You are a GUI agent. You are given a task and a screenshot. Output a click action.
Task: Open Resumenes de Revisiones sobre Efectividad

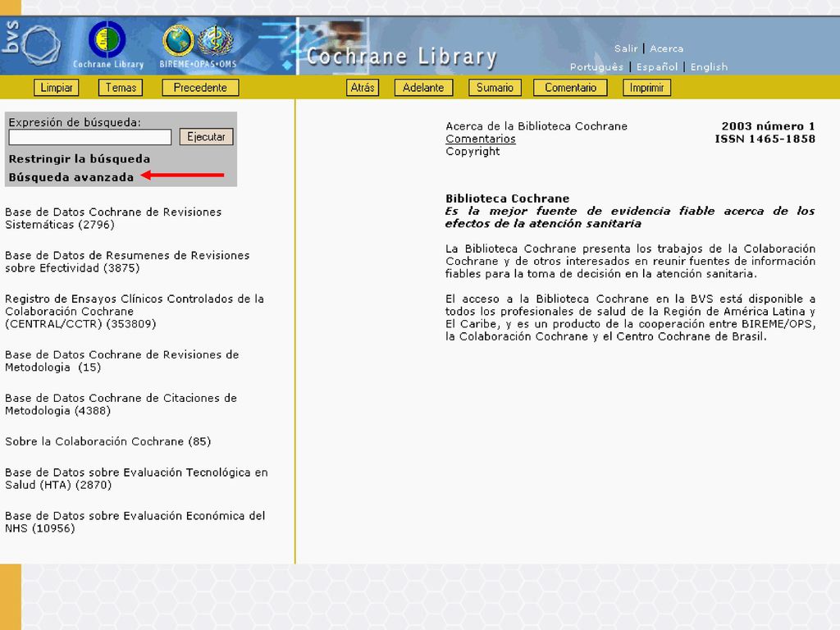(127, 262)
